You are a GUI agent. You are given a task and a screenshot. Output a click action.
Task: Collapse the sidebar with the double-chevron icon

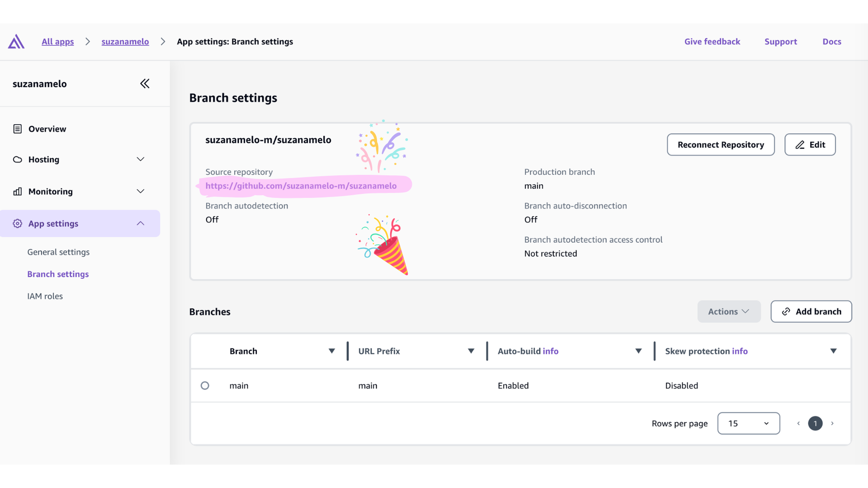pos(145,84)
